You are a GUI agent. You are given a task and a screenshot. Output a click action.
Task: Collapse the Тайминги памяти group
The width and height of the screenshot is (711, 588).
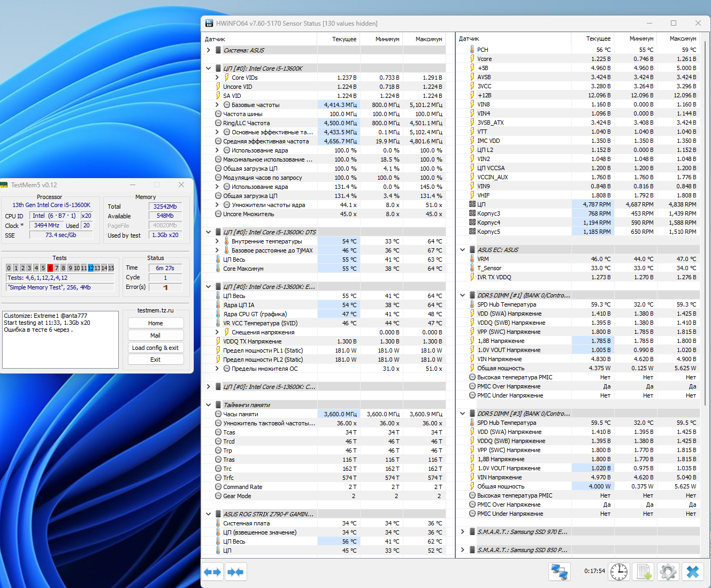[208, 405]
